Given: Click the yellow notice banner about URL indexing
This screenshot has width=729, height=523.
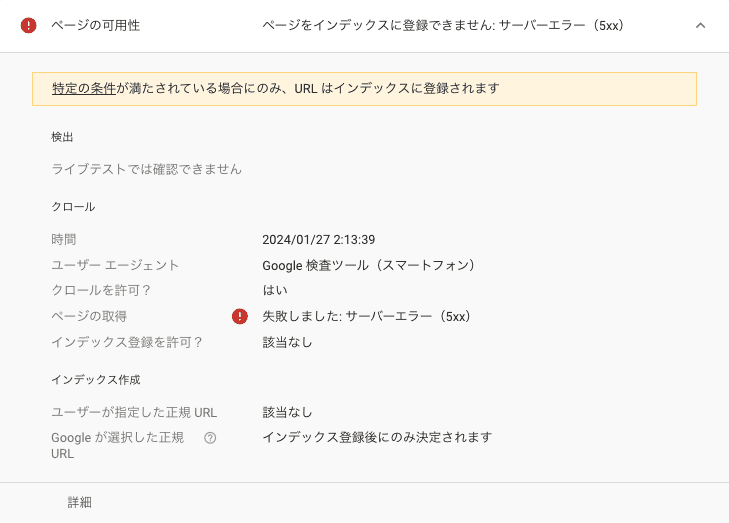Looking at the screenshot, I should click(400, 88).
